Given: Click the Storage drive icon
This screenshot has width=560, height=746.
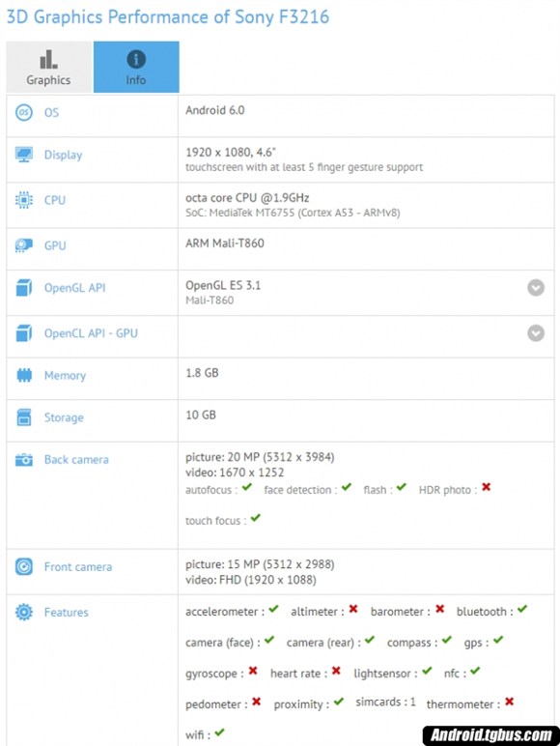Looking at the screenshot, I should pyautogui.click(x=24, y=417).
